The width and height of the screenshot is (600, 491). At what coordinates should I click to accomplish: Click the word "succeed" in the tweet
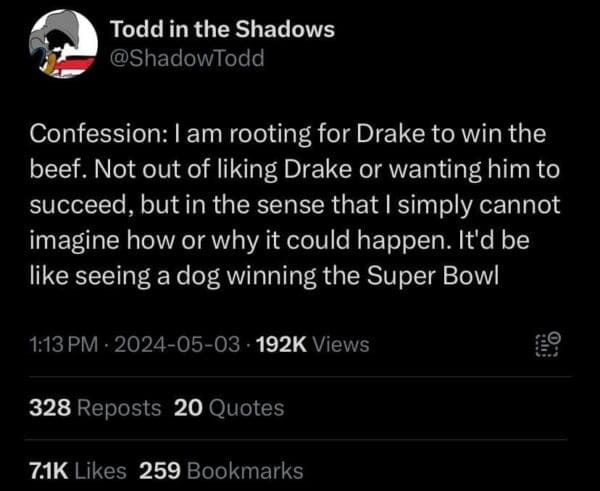click(72, 206)
